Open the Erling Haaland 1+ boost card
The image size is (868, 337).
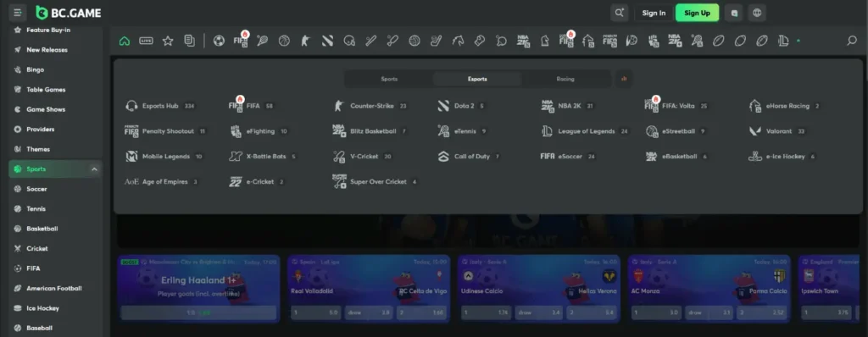click(198, 288)
